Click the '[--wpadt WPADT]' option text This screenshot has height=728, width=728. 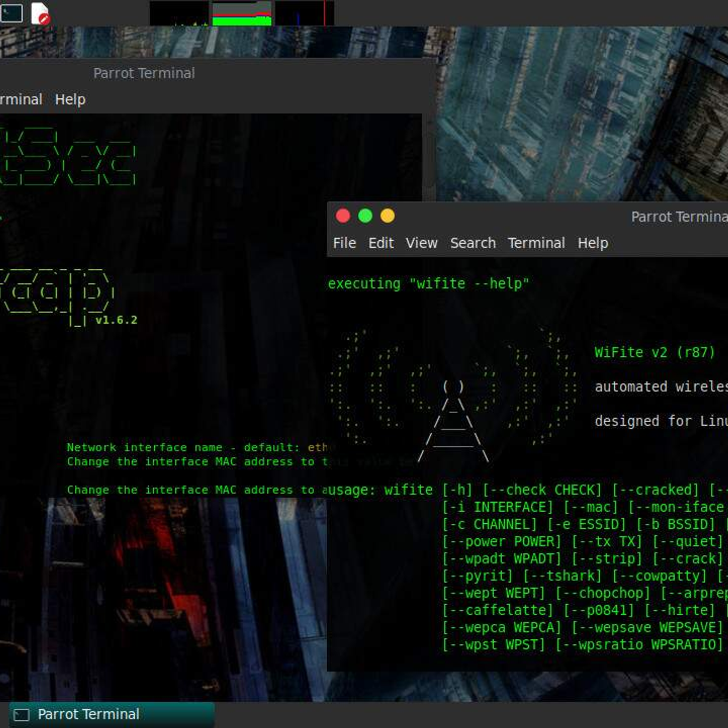pos(502,559)
